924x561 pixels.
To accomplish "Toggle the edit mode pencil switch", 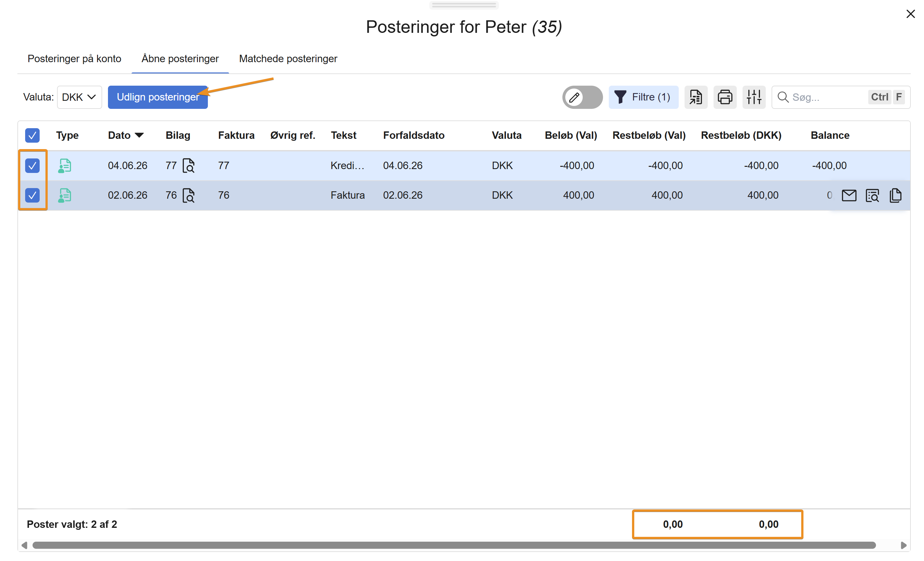I will tap(582, 97).
